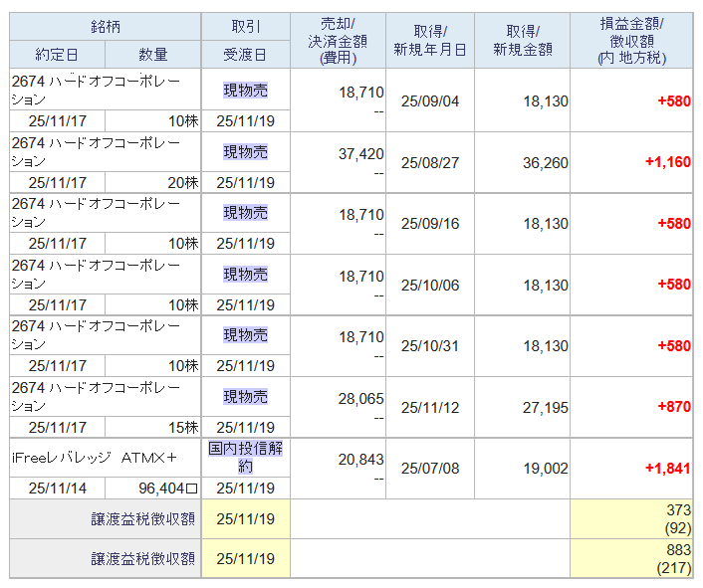Click trade date 25/11/14

coord(58,489)
